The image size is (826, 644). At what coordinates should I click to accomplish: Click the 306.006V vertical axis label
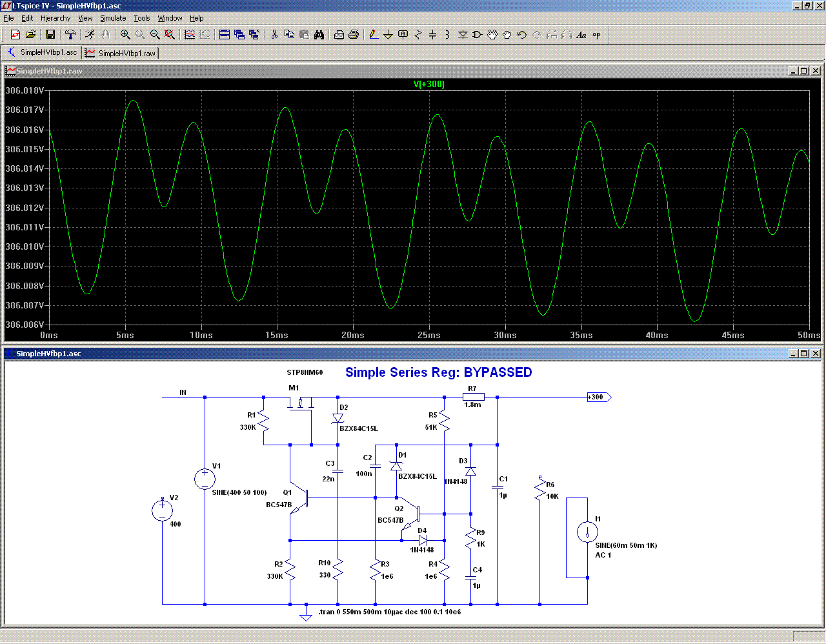point(25,325)
